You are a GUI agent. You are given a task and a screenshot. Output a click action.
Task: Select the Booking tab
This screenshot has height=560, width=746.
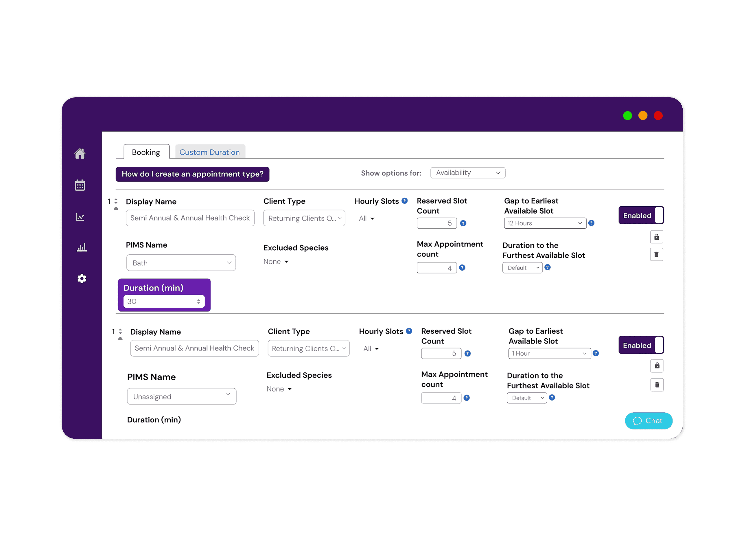pyautogui.click(x=146, y=152)
